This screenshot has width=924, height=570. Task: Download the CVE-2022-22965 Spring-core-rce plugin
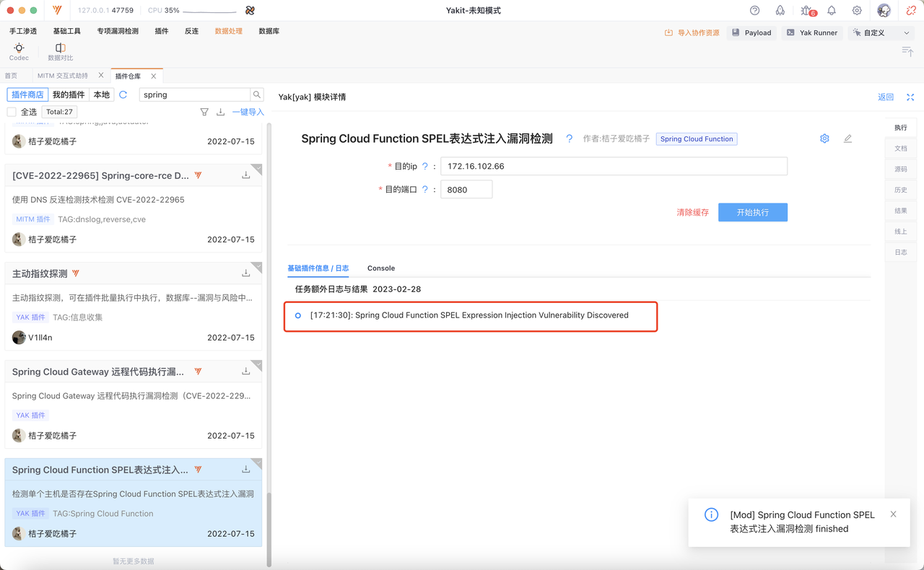coord(246,175)
